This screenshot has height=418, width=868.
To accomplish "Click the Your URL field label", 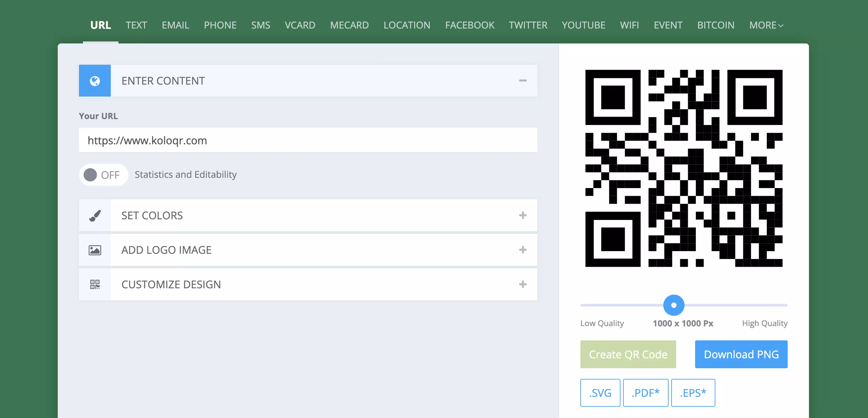I will [99, 116].
